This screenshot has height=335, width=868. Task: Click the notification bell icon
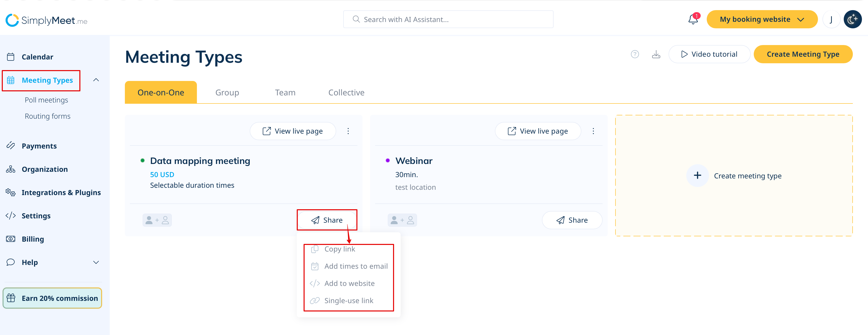693,19
